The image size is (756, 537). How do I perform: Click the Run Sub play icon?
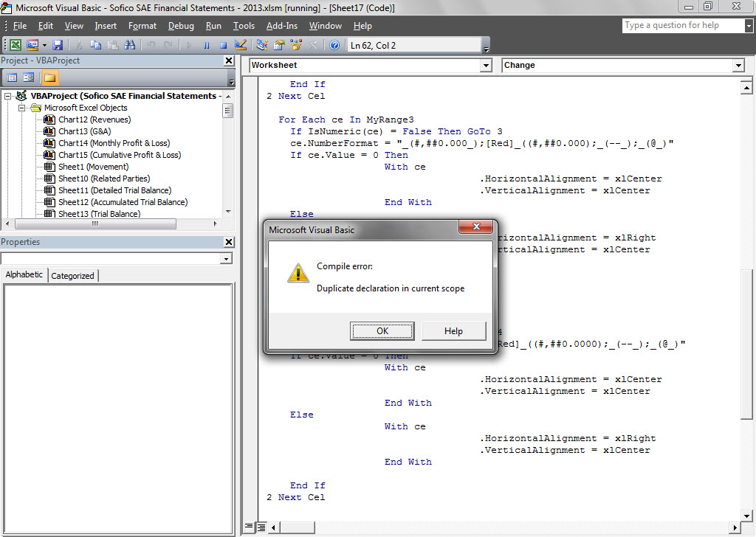coord(189,45)
